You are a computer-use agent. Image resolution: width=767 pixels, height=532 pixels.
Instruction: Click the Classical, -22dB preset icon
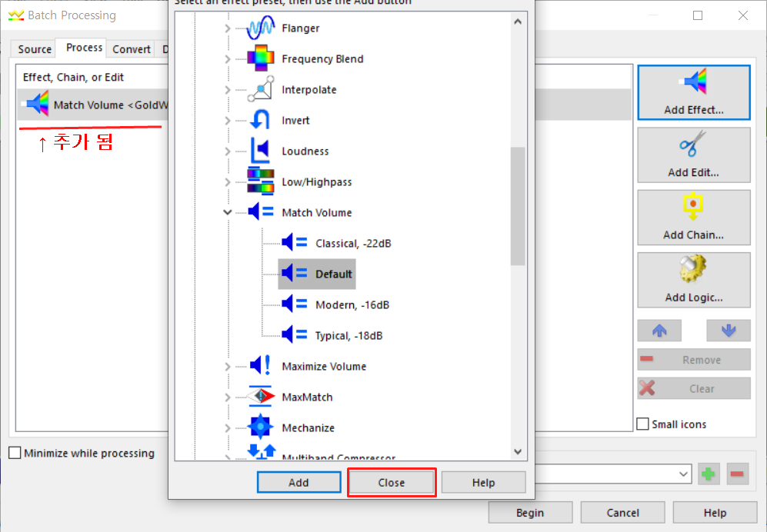click(x=294, y=243)
